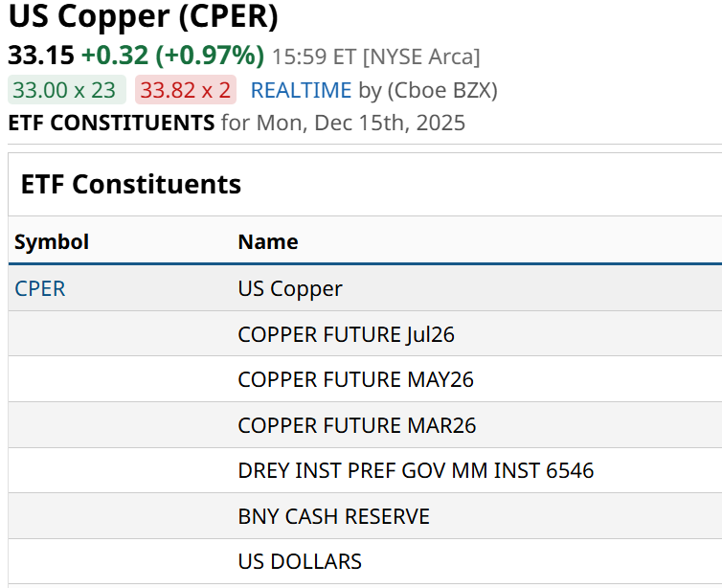
Task: Select the COPPER FUTURE MAR26 row
Action: (356, 425)
